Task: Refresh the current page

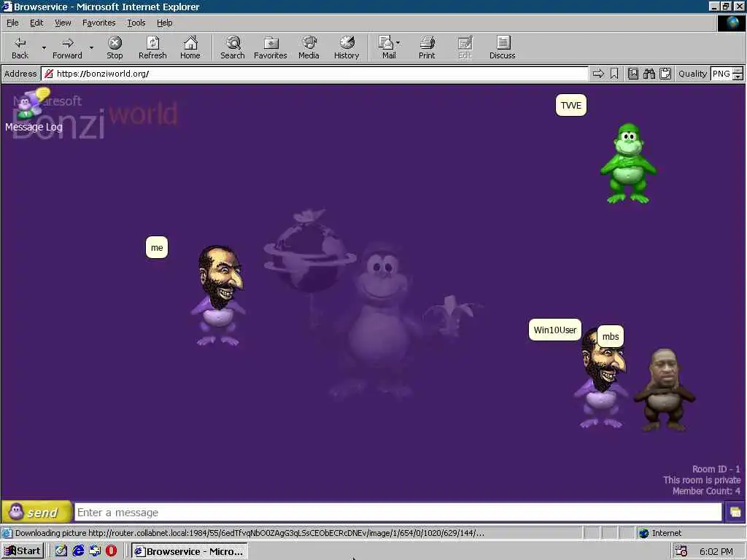Action: [x=152, y=47]
